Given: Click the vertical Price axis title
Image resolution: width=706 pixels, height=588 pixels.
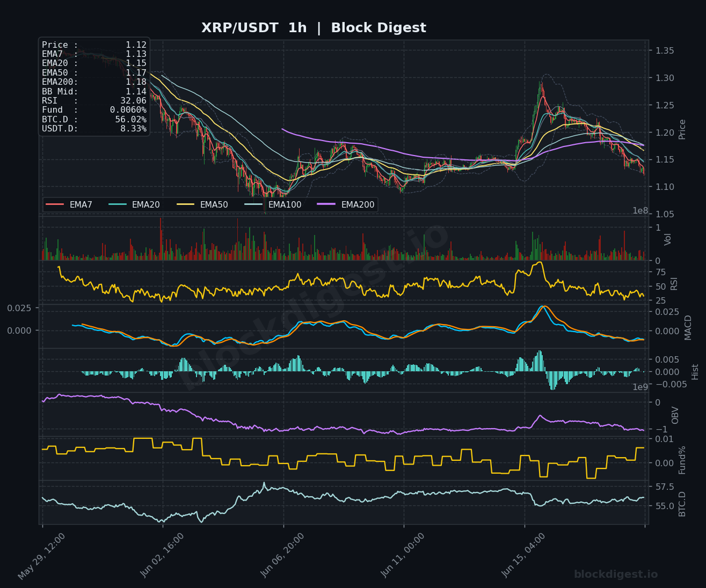Looking at the screenshot, I should (682, 129).
